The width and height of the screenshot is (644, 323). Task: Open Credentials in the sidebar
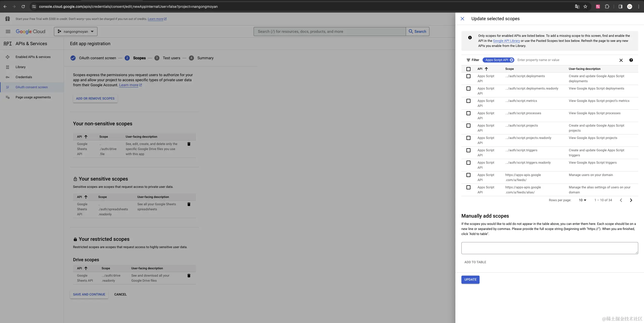24,77
